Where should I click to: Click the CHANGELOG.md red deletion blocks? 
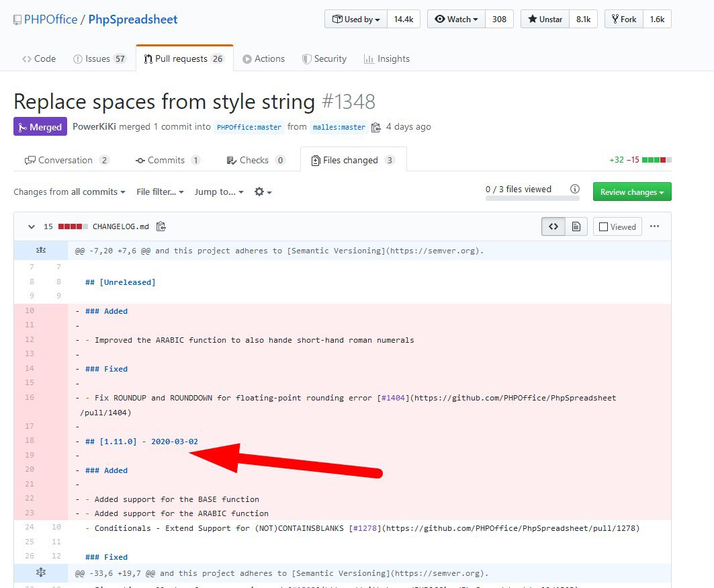pos(73,226)
